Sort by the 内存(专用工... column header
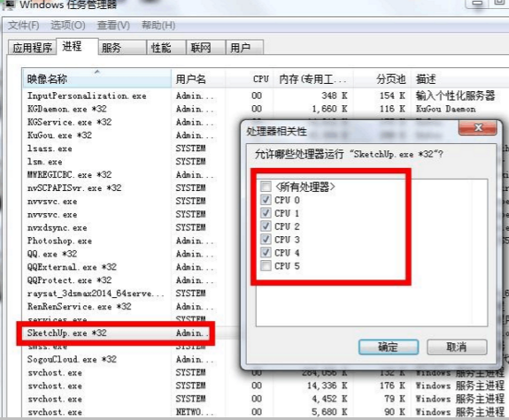509x420 pixels. (313, 79)
